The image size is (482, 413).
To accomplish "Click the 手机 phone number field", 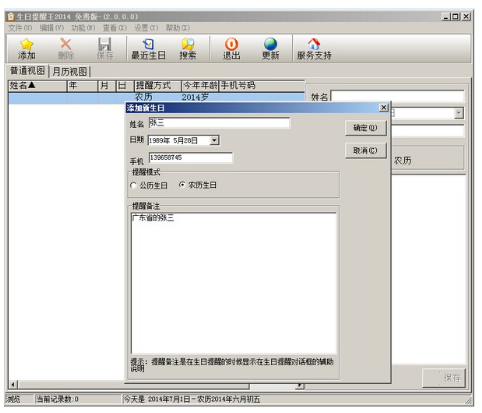I will pos(191,158).
